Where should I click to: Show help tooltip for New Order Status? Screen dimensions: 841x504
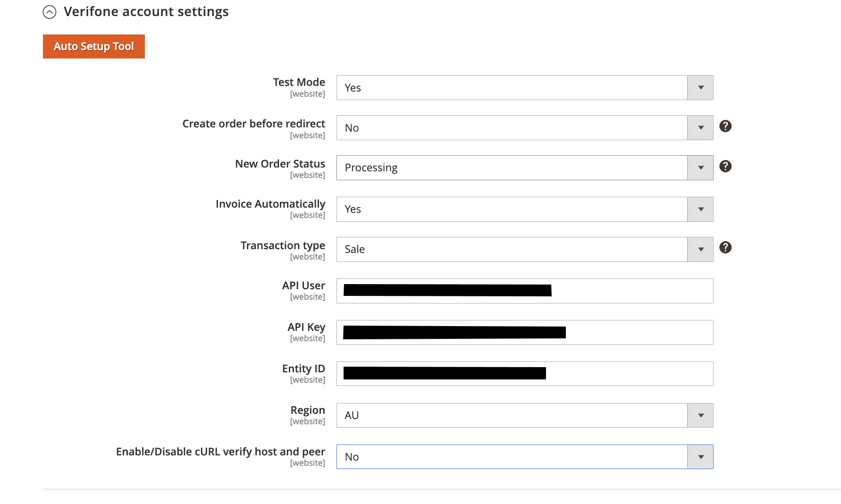coord(725,166)
